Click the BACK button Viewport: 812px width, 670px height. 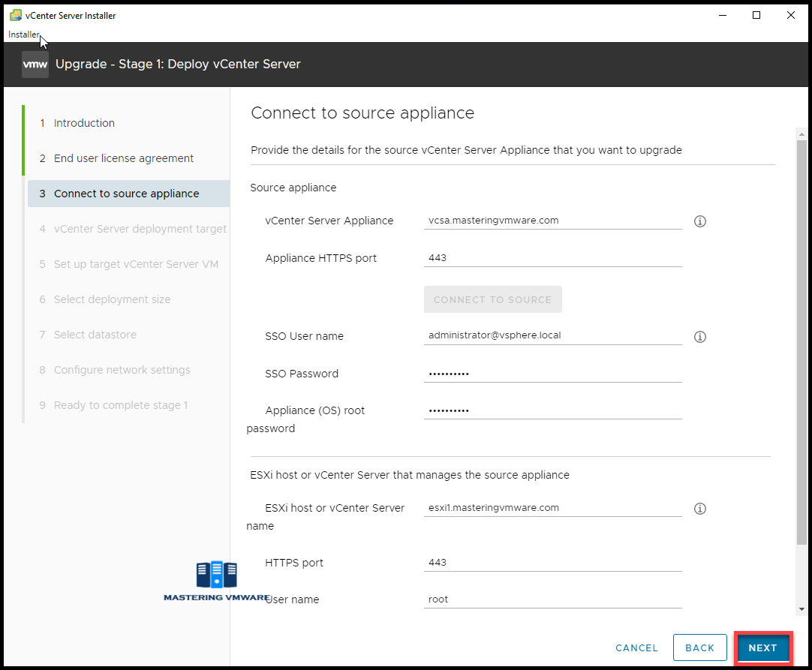pyautogui.click(x=699, y=647)
